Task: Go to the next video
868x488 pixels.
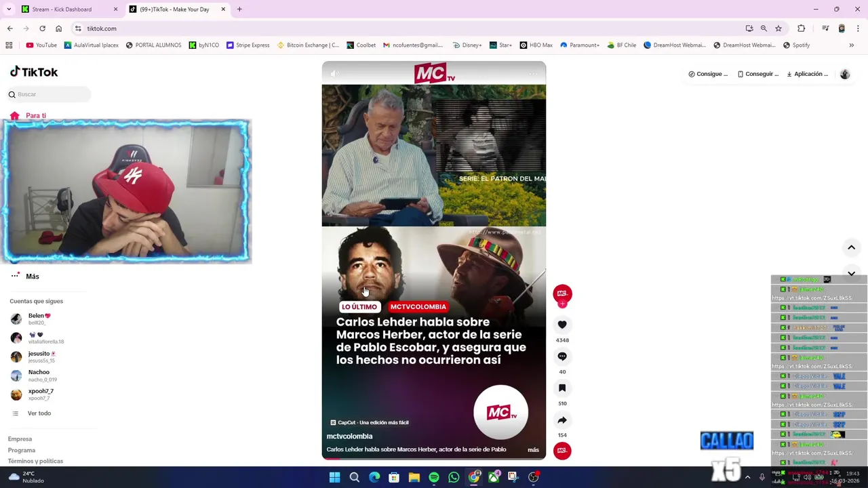Action: [851, 274]
